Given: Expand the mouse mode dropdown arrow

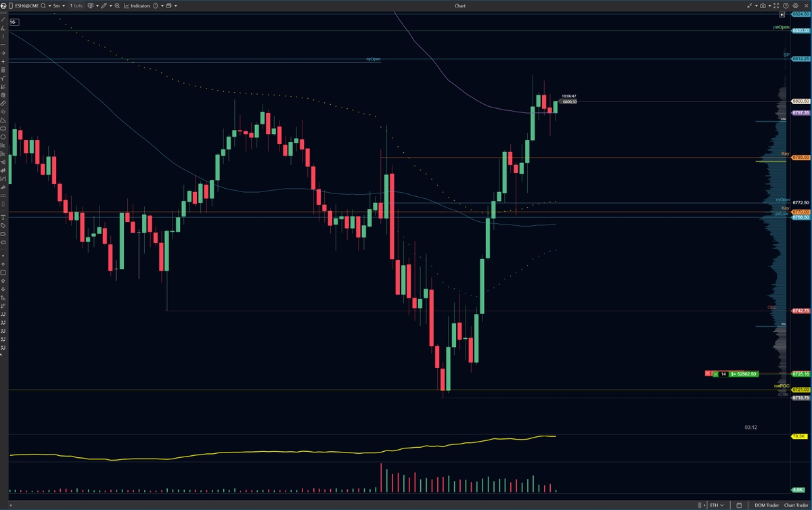Looking at the screenshot, I should tap(162, 5).
